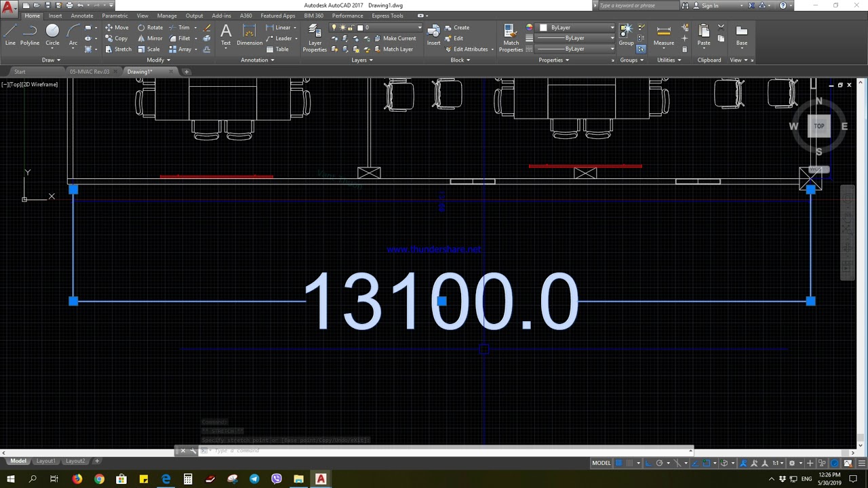The image size is (868, 488).
Task: Activate the Move command
Action: (117, 28)
